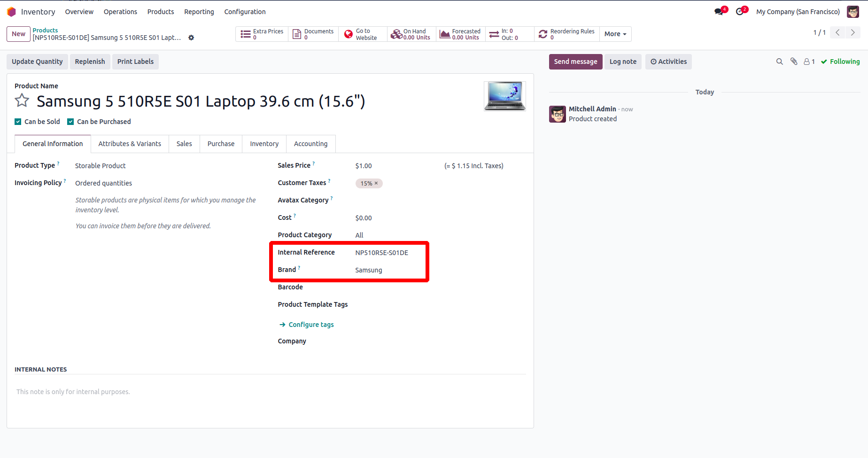This screenshot has width=868, height=458.
Task: Toggle the Can be Sold checkbox
Action: point(18,122)
